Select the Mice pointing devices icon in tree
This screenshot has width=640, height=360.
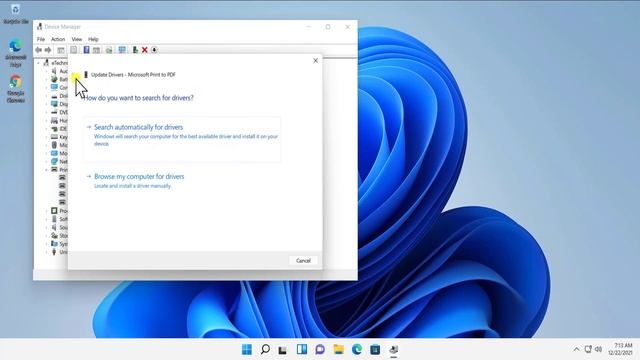click(54, 145)
